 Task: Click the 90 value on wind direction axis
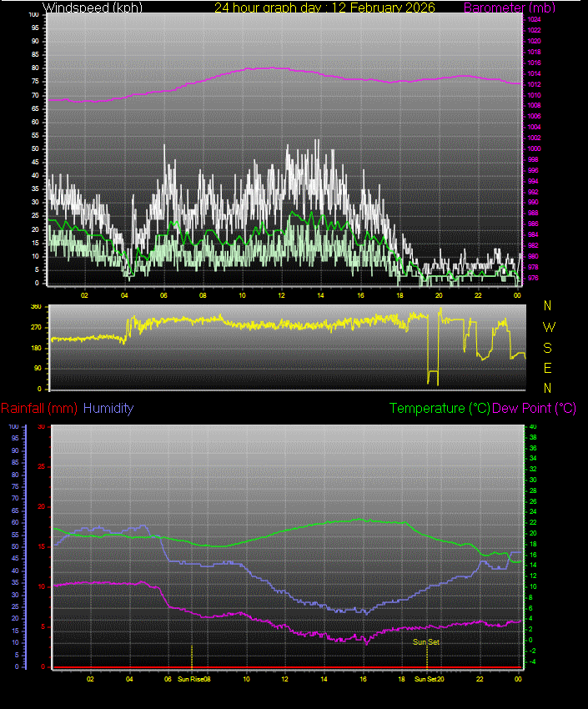click(38, 368)
